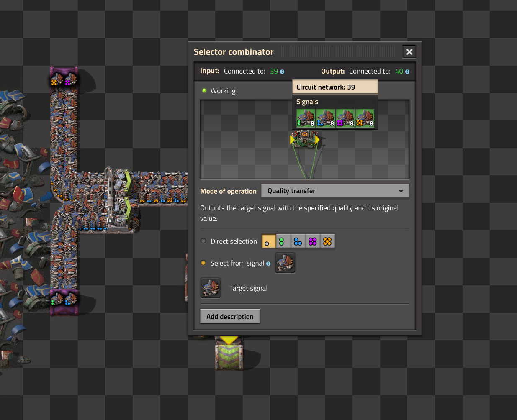Click the Target signal label

click(248, 288)
